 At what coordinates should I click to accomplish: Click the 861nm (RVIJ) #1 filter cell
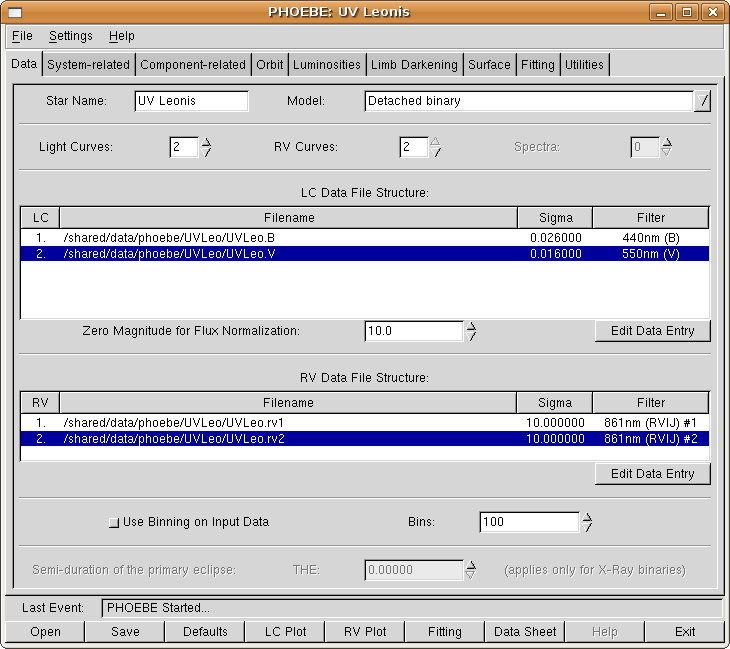(x=651, y=422)
